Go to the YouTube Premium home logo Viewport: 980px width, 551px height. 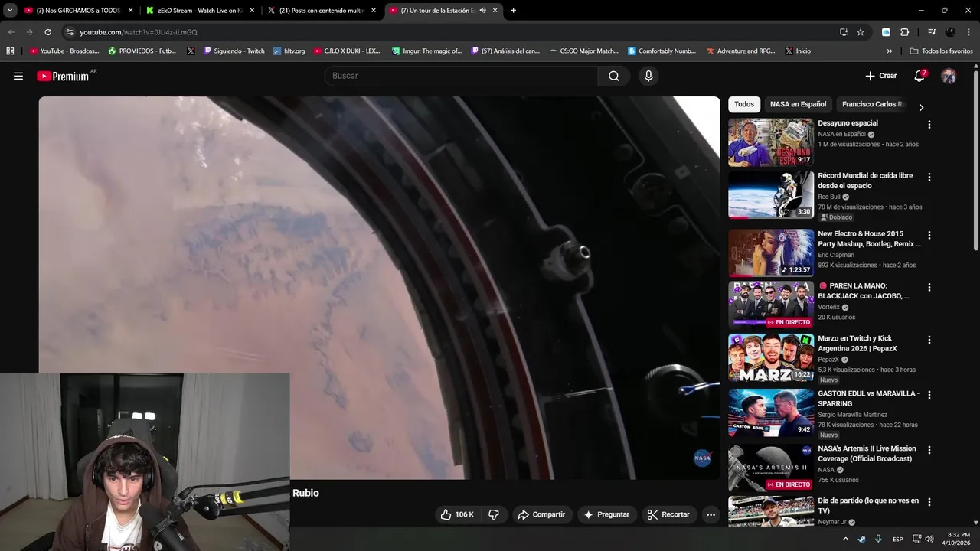point(63,76)
